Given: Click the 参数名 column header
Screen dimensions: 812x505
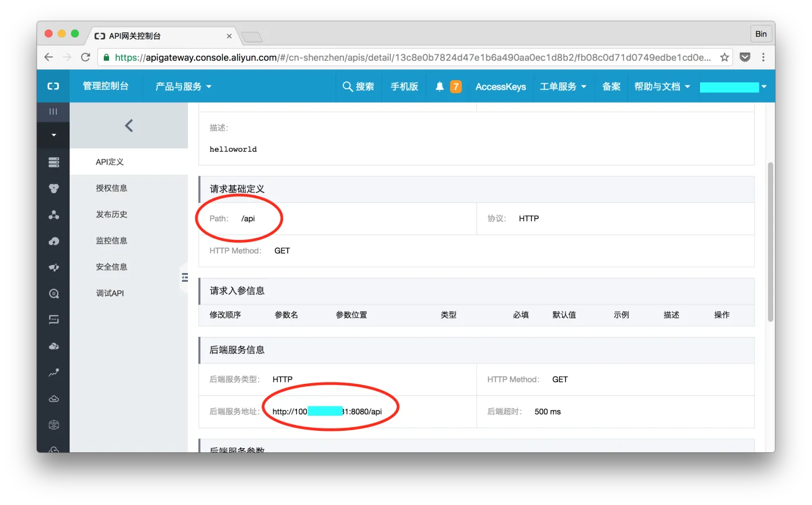Looking at the screenshot, I should click(287, 315).
